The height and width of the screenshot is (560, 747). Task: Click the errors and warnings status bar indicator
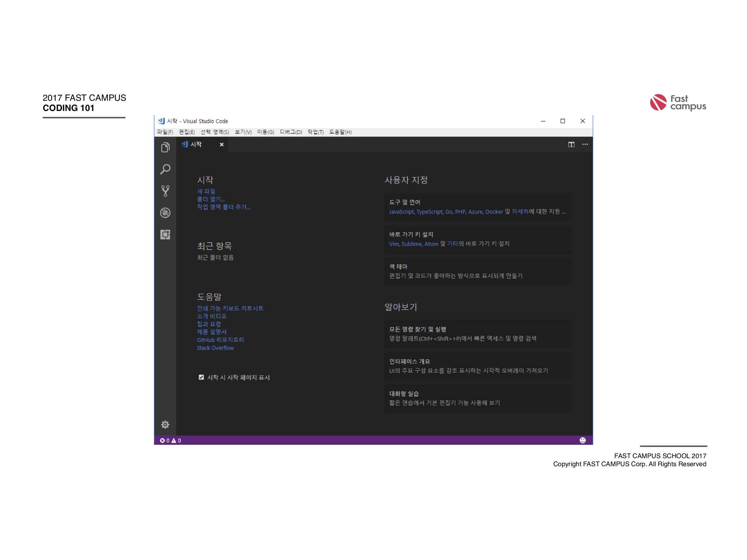click(171, 441)
